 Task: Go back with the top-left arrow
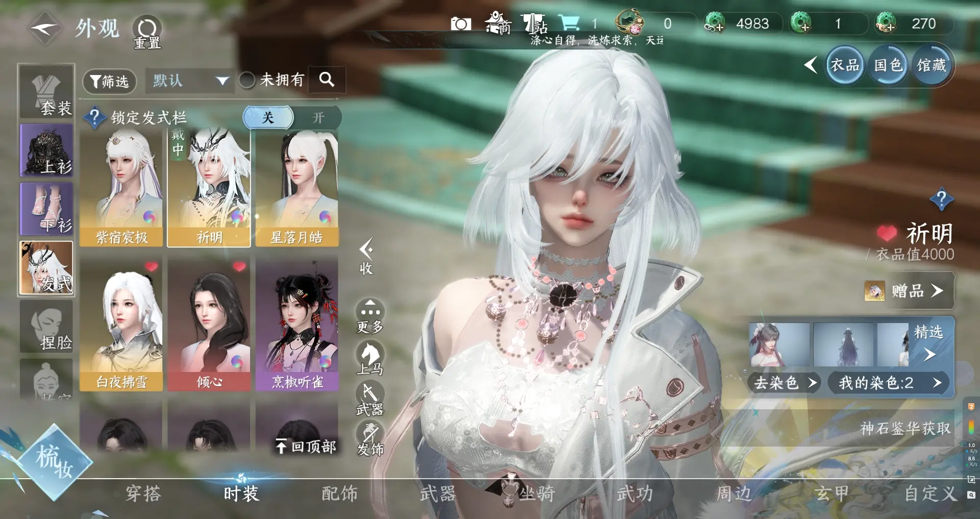[45, 29]
